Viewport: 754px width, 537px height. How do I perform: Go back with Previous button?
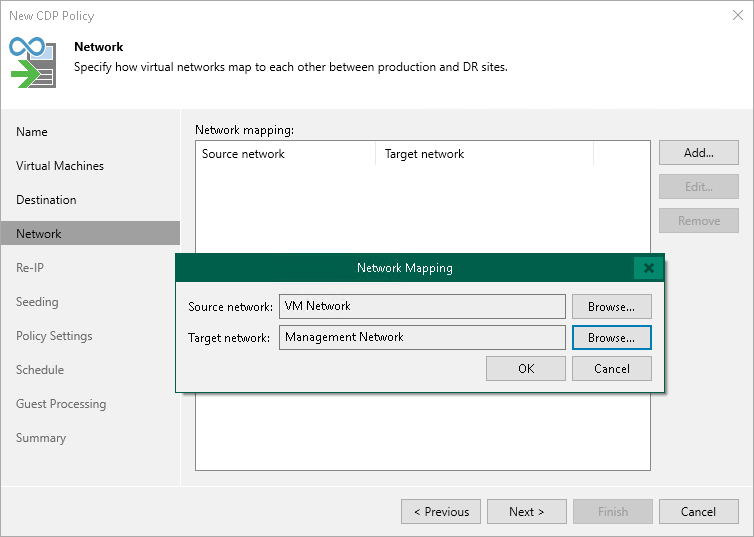coord(441,512)
